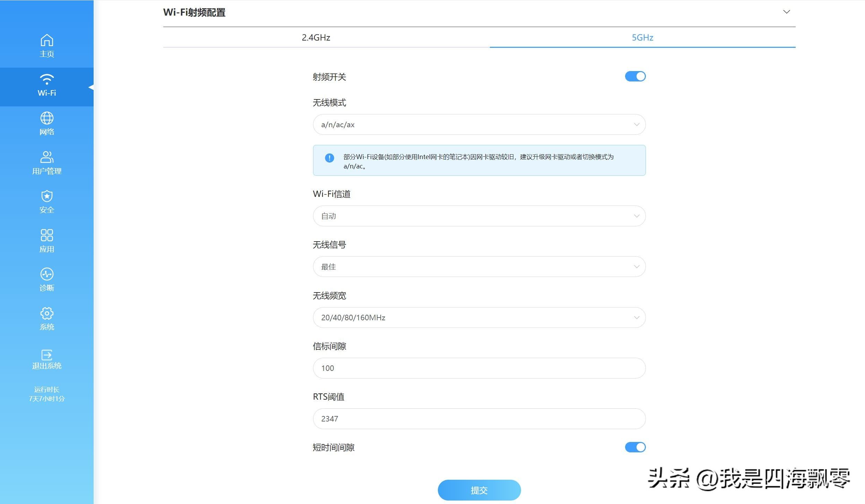865x504 pixels.
Task: Open the 无线模式 a/n/ac/ax dropdown
Action: (x=479, y=124)
